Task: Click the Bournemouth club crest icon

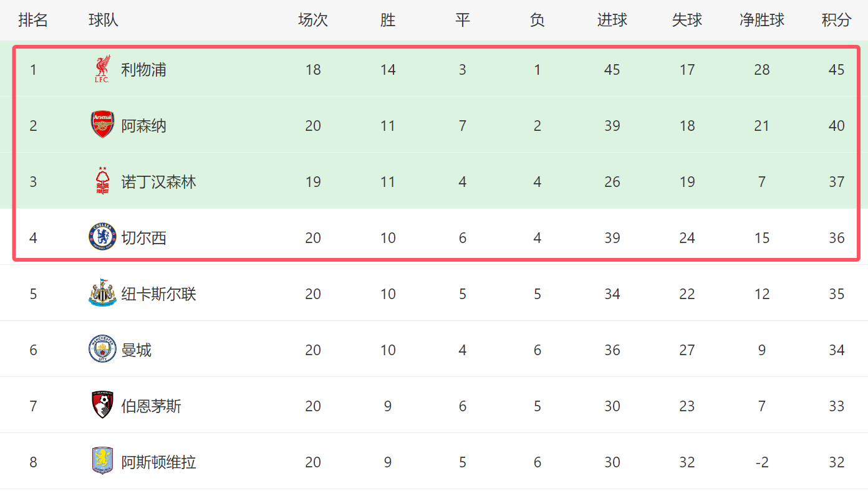Action: 102,405
